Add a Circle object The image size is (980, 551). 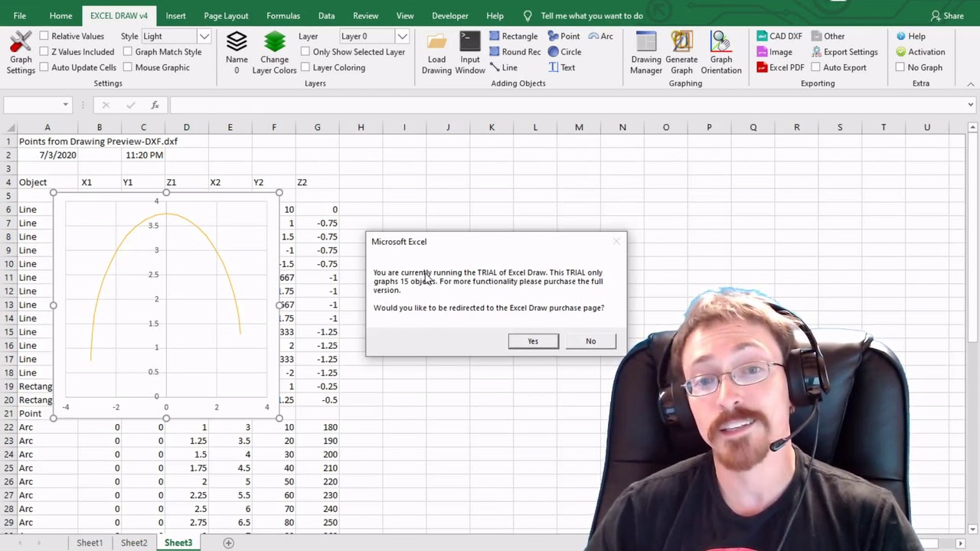[564, 52]
